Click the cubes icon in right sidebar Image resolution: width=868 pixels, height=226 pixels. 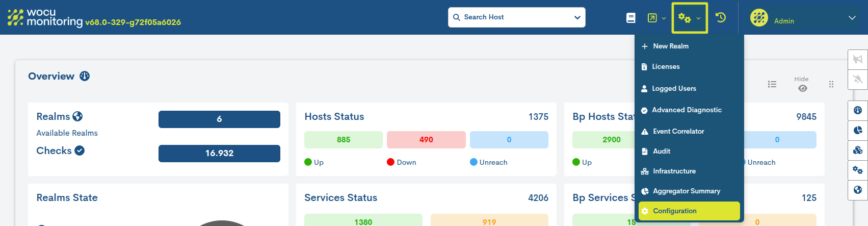858,150
